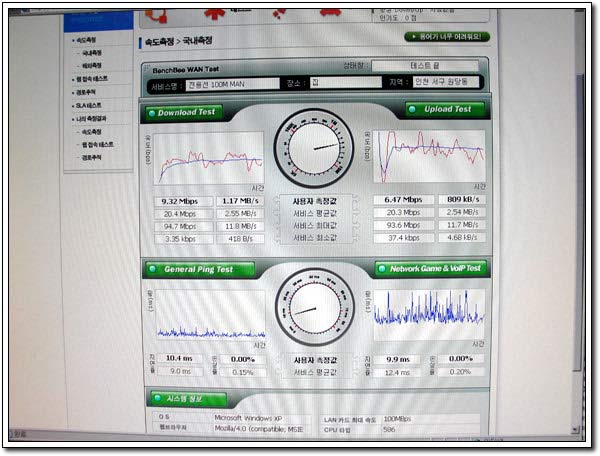Open 나의 측정결과 in the sidebar
This screenshot has height=456, width=600.
point(91,119)
